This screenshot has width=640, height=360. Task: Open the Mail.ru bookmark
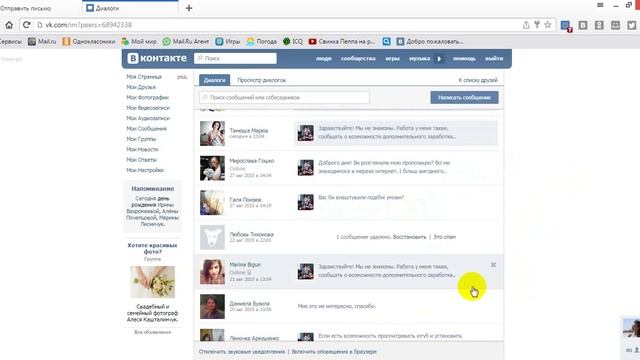click(x=42, y=41)
